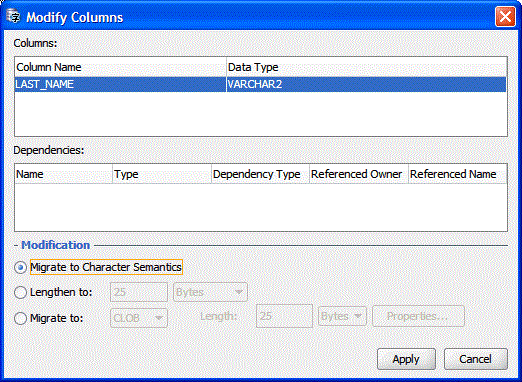Click the Data Type column header
This screenshot has height=382, width=522.
[x=367, y=67]
